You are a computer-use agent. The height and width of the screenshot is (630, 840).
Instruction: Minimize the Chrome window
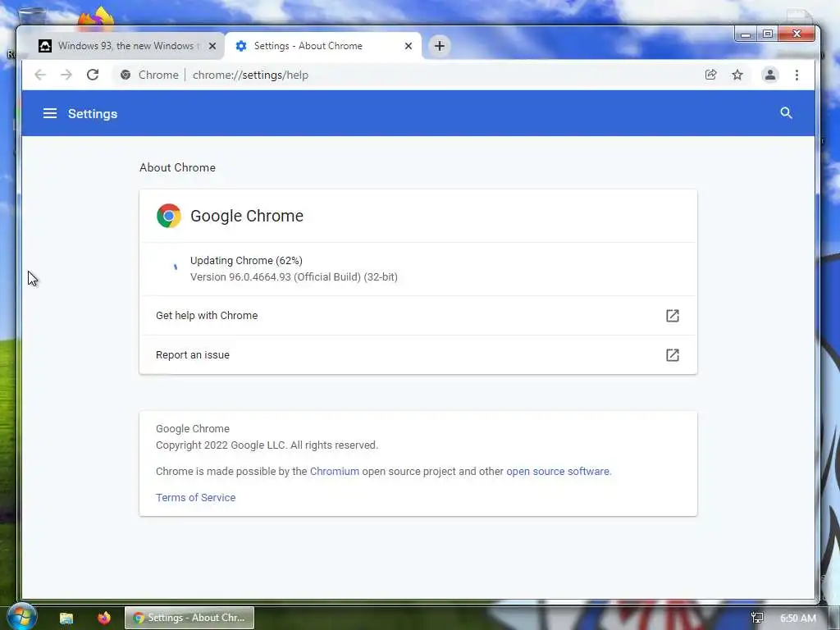click(x=745, y=34)
